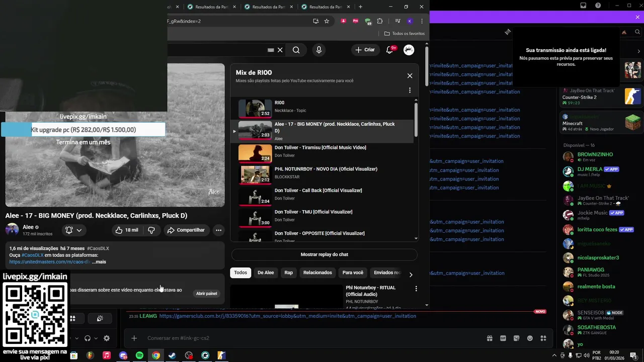644x362 pixels.
Task: Click Criar button on YouTube
Action: (365, 50)
